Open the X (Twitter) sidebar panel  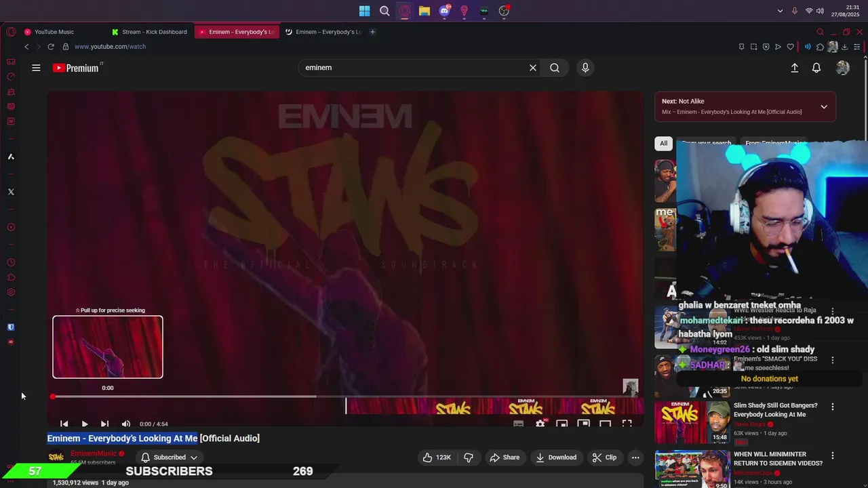pos(11,192)
